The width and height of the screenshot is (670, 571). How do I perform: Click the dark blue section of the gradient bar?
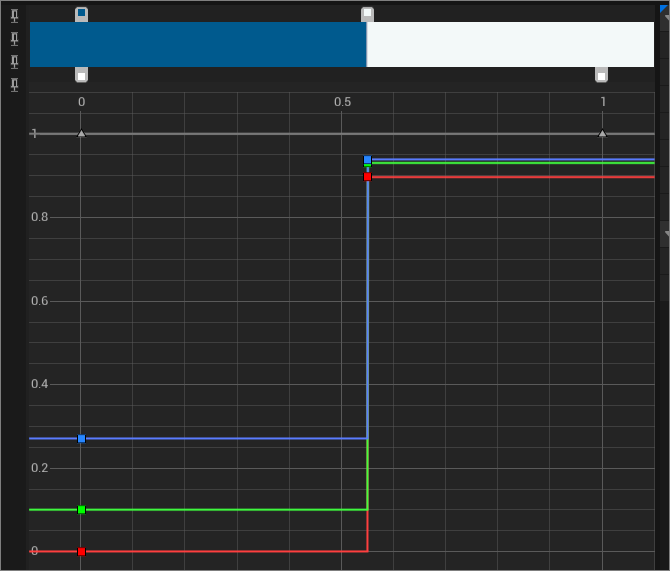198,44
